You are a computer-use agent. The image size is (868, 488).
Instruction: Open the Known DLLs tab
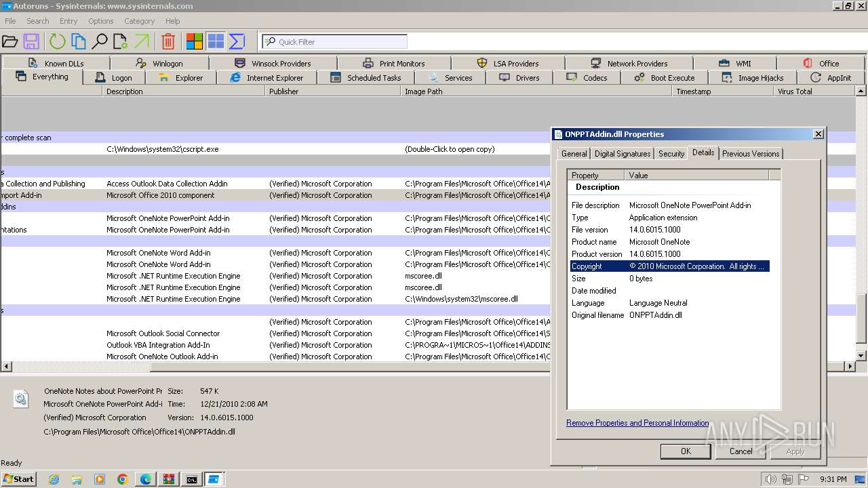(56, 63)
